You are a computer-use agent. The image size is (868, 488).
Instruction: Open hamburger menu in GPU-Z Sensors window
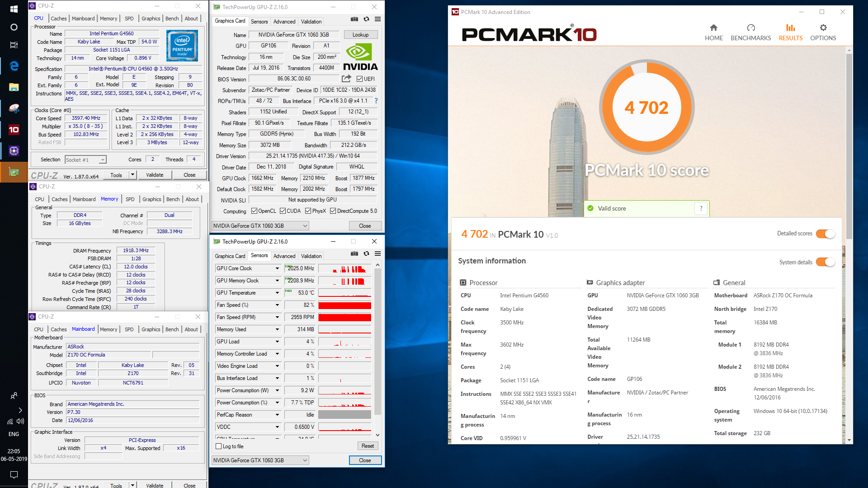pyautogui.click(x=377, y=253)
